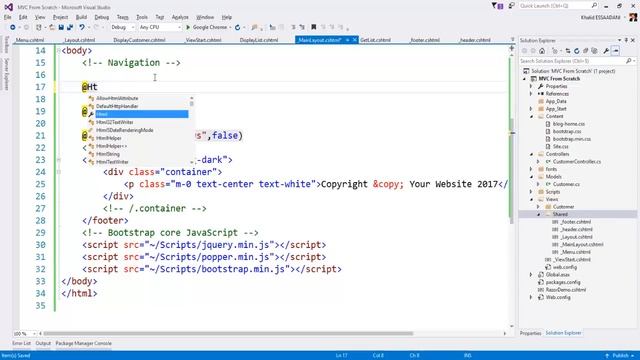Screen dimensions: 640x360
Task: Select _MainLayout.cshtml in Solution Explorer
Action: pyautogui.click(x=582, y=244)
